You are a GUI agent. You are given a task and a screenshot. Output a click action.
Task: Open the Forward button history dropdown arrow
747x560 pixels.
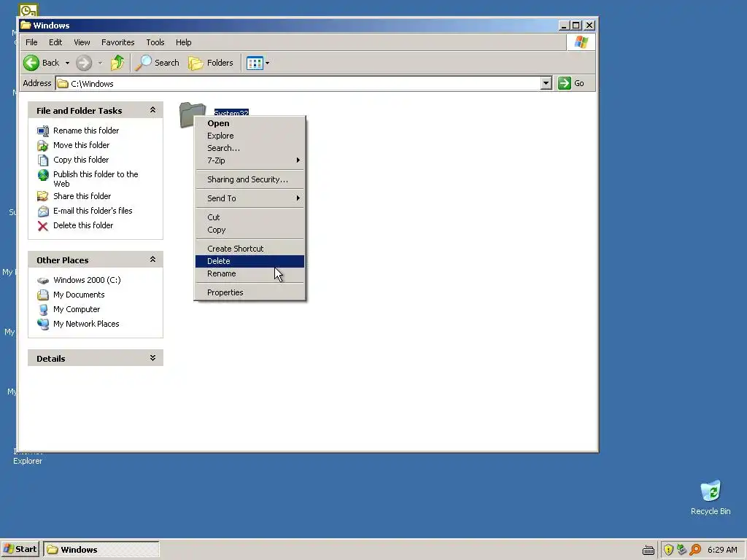coord(100,63)
